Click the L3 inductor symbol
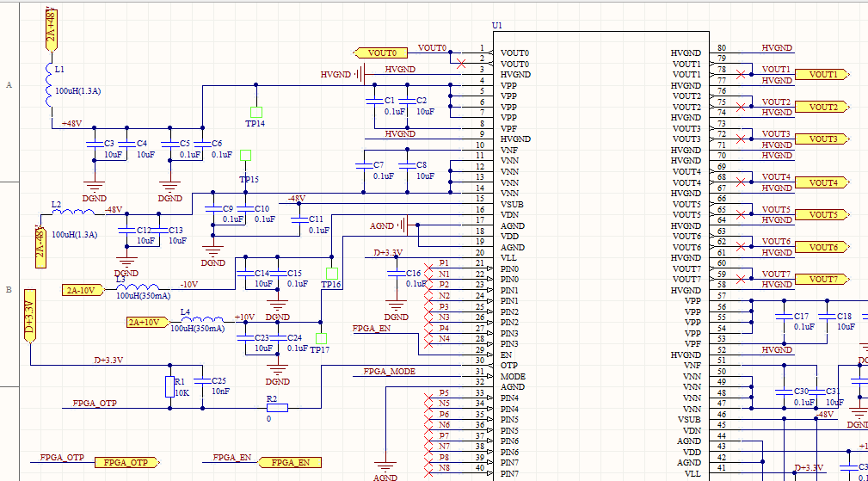868x481 pixels. 138,289
